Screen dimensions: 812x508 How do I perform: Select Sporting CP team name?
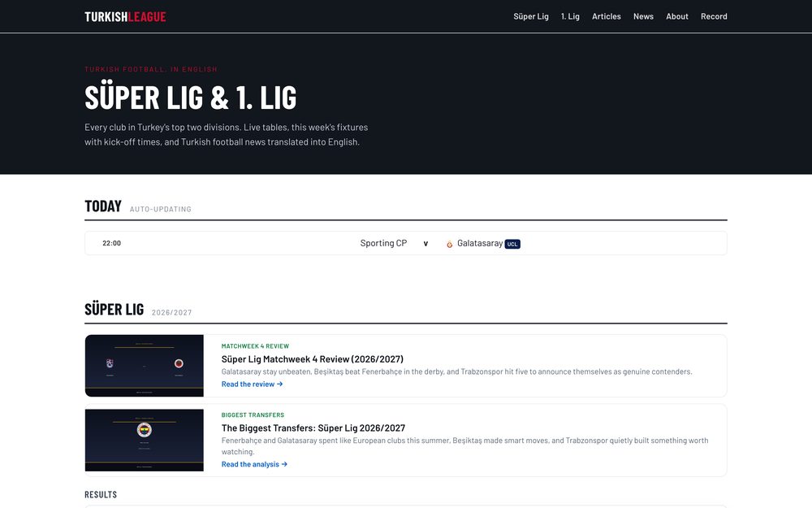(x=384, y=243)
